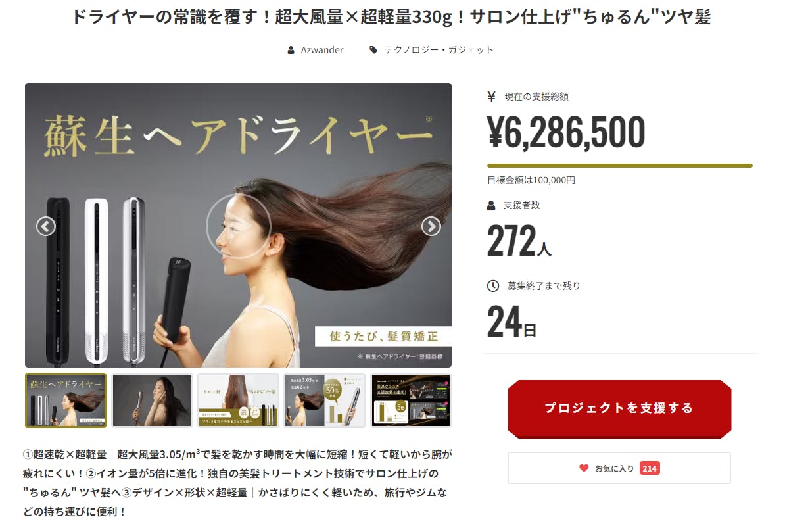Select the fifth dark thumbnail with charts
Screen dimensions: 785x532
tap(410, 400)
